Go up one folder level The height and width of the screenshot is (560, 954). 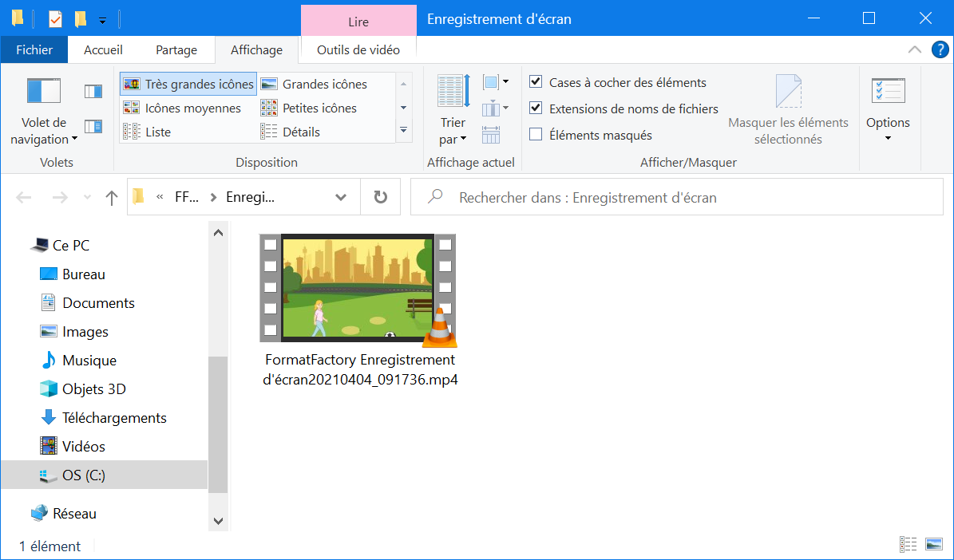tap(111, 197)
